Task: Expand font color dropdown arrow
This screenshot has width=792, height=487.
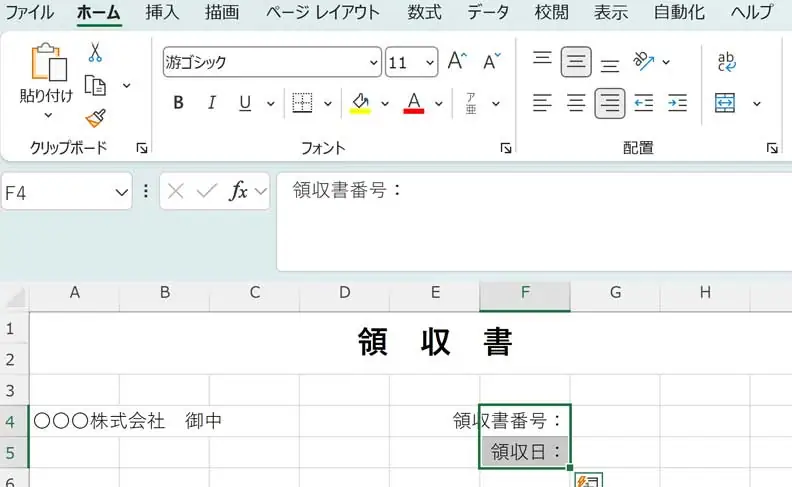Action: click(x=438, y=104)
